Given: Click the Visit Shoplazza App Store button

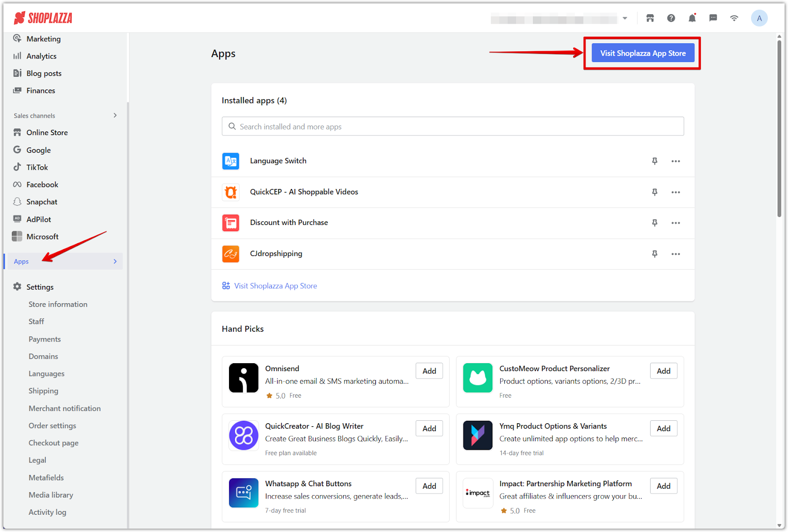Looking at the screenshot, I should click(643, 53).
